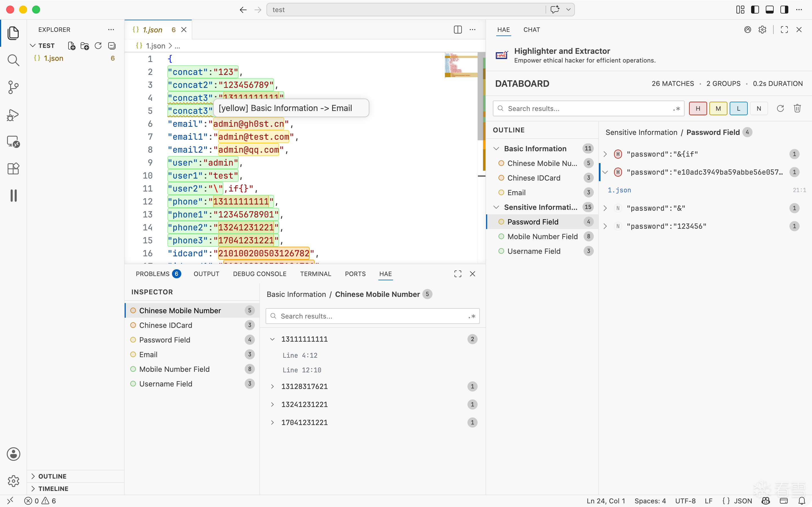Toggle the yellow M severity filter

718,108
